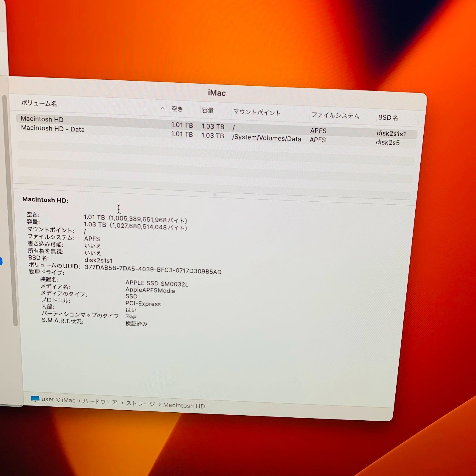Sort by 空き column header
This screenshot has height=476, width=476.
tap(177, 109)
